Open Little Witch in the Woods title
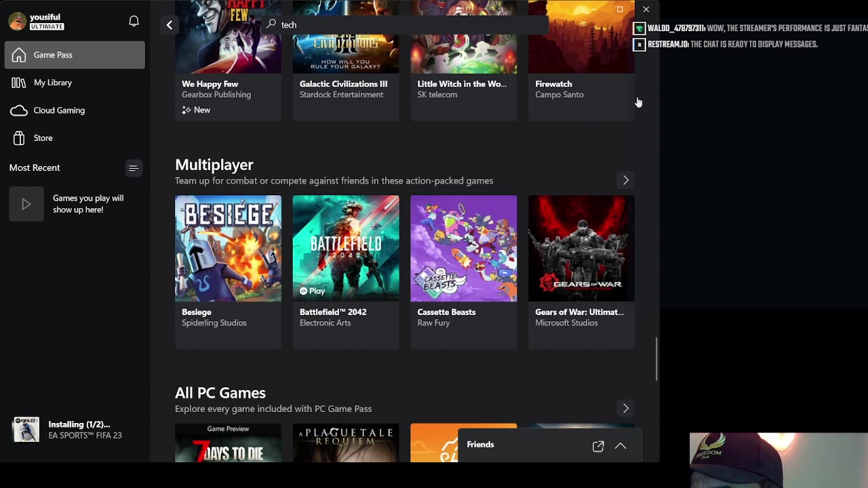This screenshot has width=868, height=488. click(462, 84)
